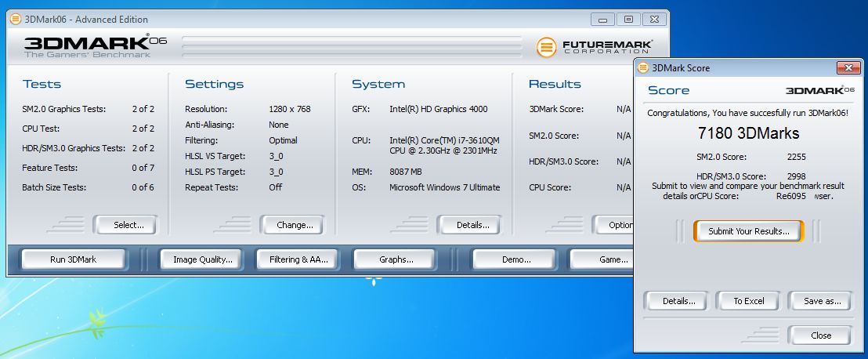Viewport: 868px width, 359px height.
Task: Open the Graphs tool
Action: tap(396, 259)
